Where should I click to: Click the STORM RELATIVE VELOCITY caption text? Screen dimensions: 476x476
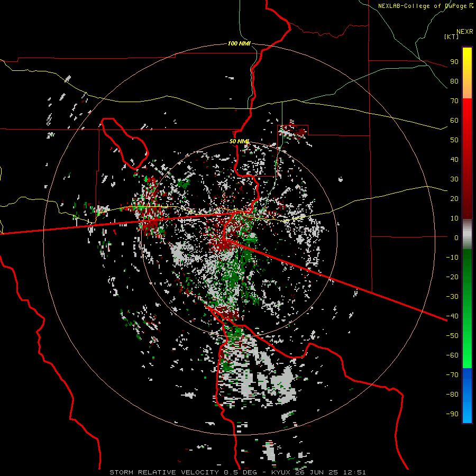164,472
